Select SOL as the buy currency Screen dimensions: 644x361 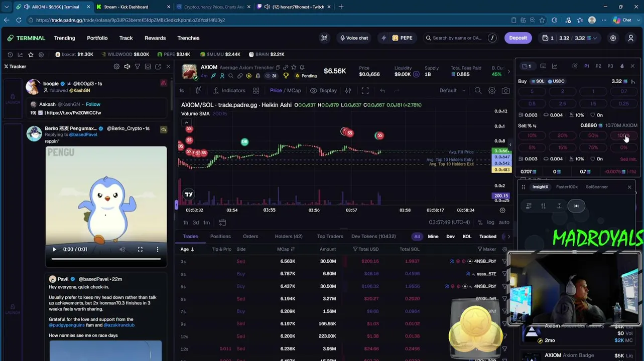tap(537, 81)
